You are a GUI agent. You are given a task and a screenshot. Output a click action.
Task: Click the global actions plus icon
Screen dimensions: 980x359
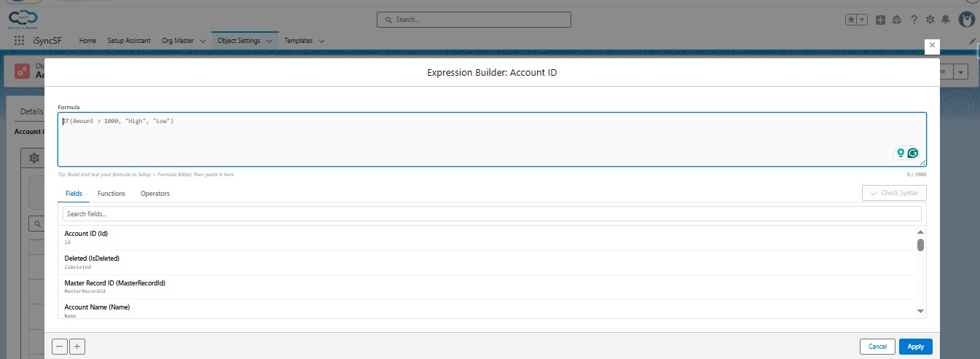[x=881, y=20]
